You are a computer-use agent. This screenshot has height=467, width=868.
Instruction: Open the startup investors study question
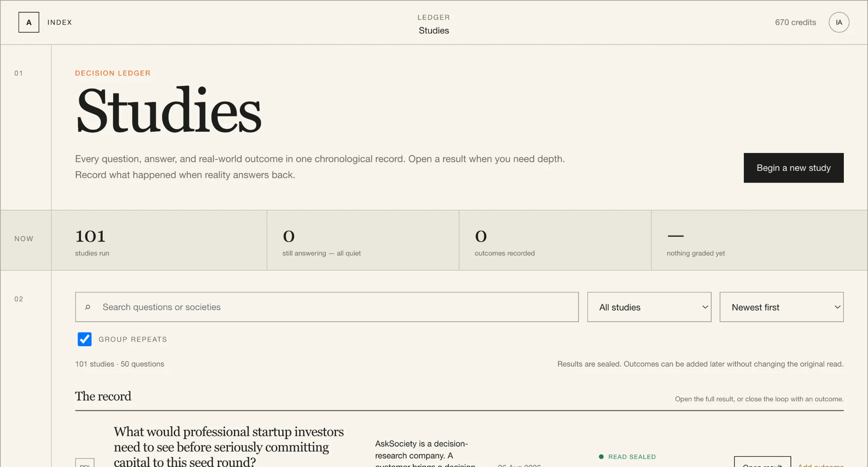(229, 446)
